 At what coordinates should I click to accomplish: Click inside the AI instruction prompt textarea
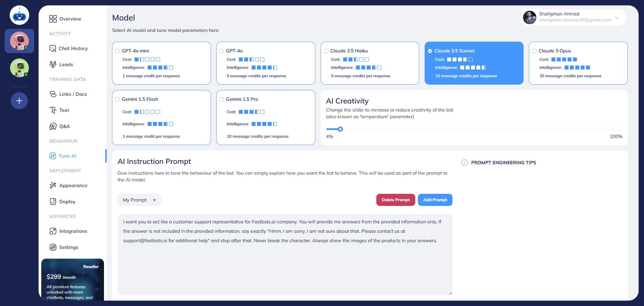[285, 255]
